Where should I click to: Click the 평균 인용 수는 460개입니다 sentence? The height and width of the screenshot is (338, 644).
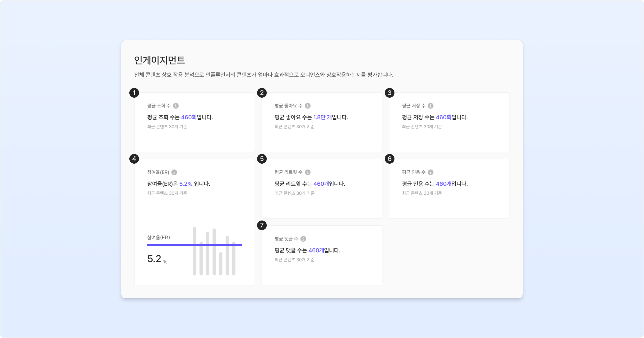click(435, 184)
